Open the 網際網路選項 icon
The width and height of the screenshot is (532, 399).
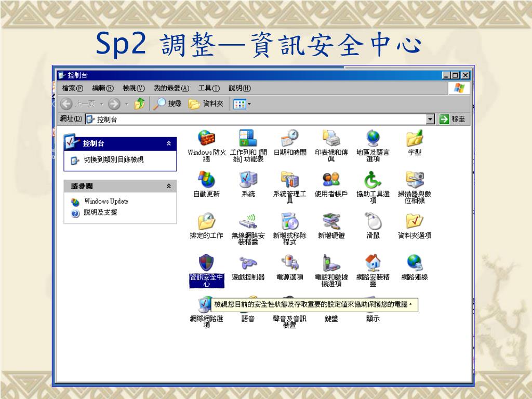coord(205,304)
